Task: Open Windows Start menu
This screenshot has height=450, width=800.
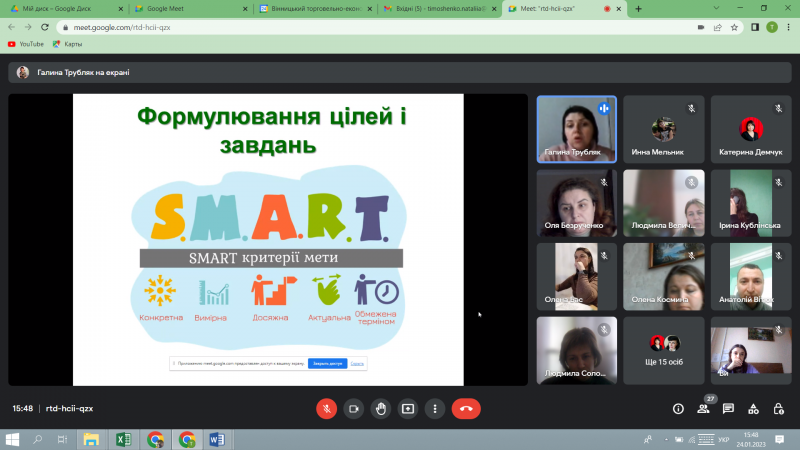Action: coord(12,439)
